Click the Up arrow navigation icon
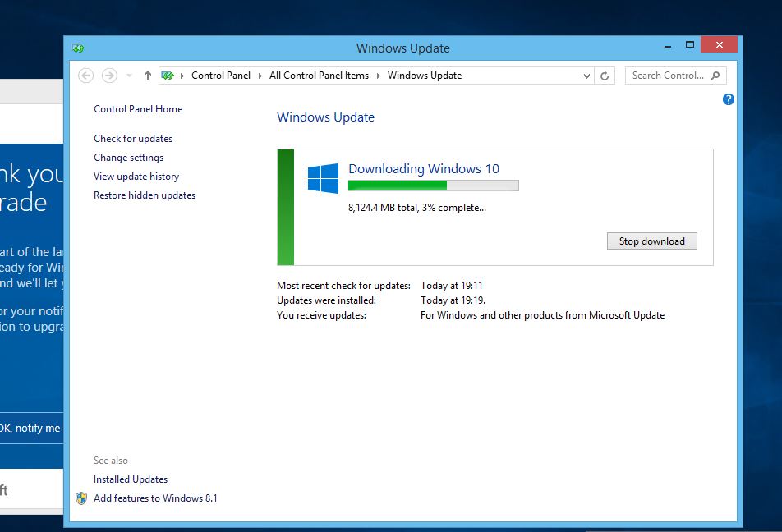The image size is (782, 532). coord(146,75)
